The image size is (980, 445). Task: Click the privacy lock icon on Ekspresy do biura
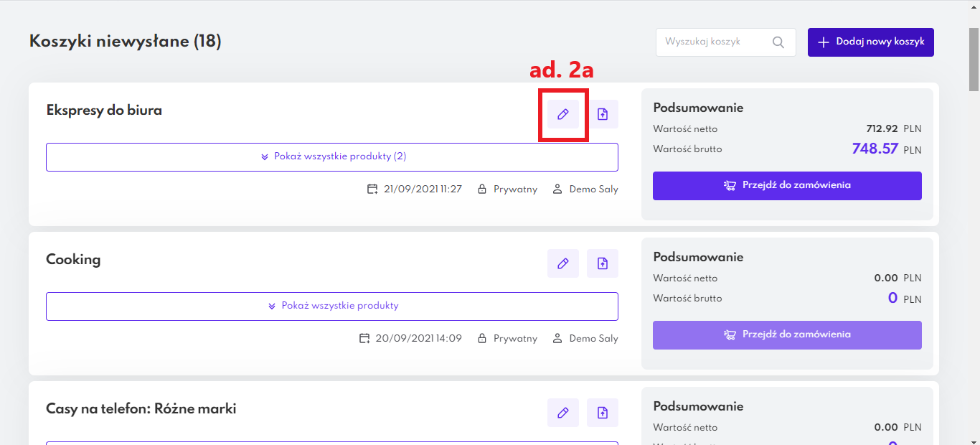tap(483, 189)
